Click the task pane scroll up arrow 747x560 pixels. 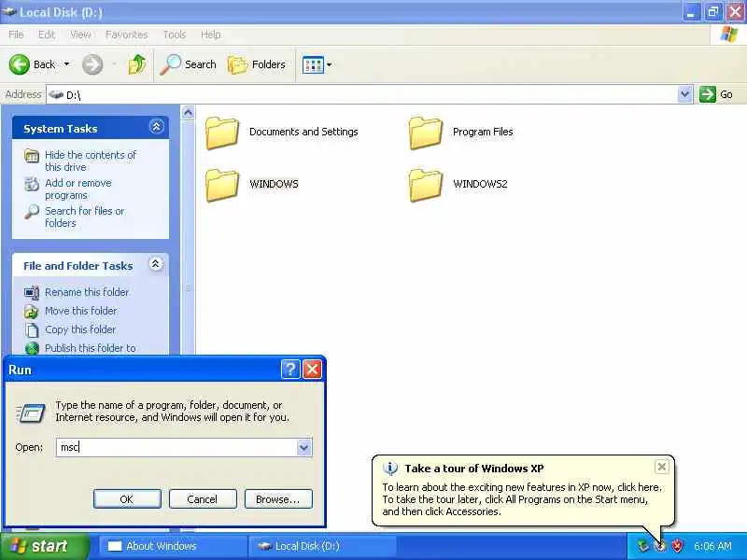(x=189, y=113)
